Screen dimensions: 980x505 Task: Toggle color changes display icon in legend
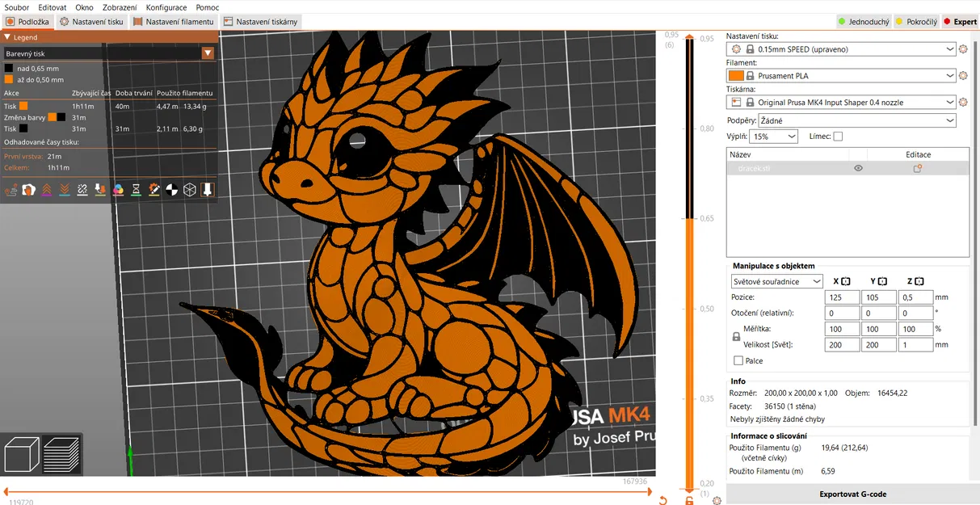(118, 190)
